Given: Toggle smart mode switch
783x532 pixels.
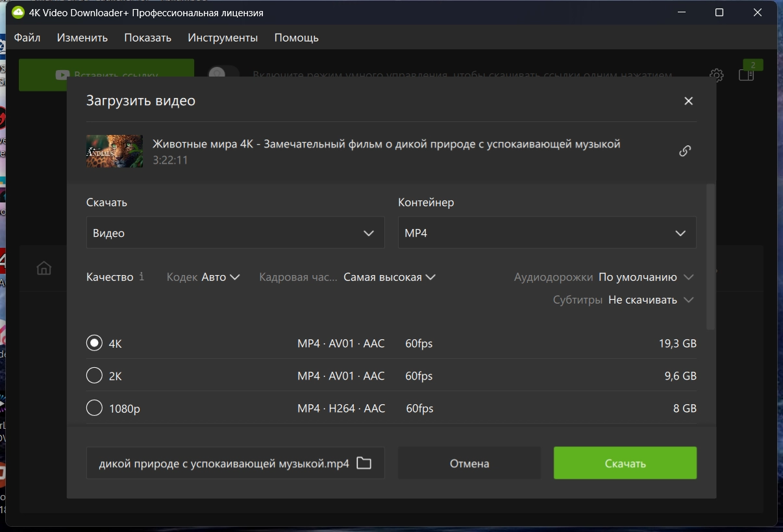Looking at the screenshot, I should (x=224, y=75).
